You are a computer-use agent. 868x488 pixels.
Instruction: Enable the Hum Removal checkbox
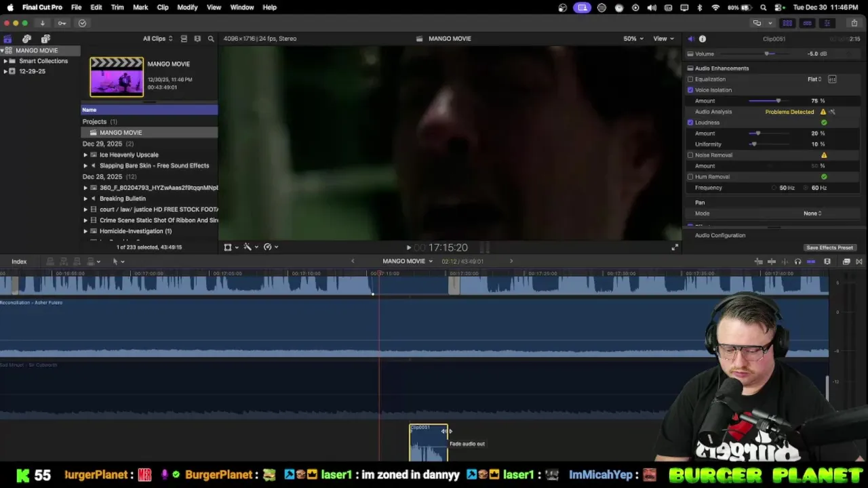[x=690, y=177]
